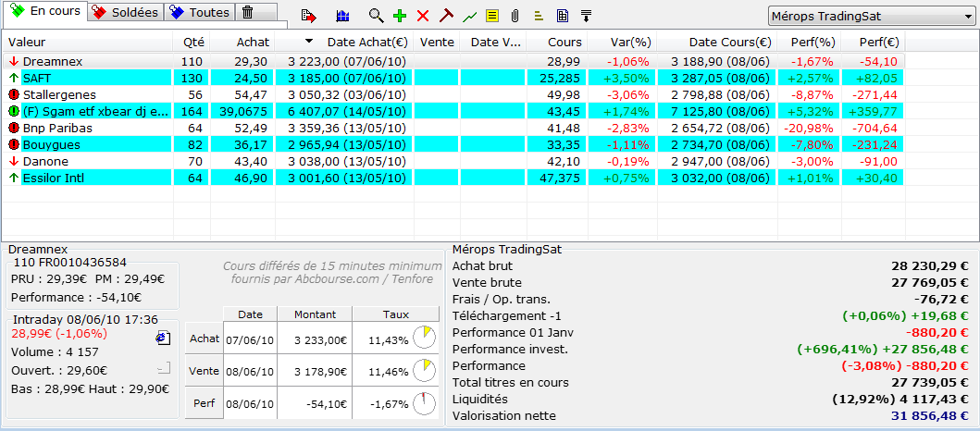
Task: Open the web page icon in the Intraday panel
Action: (163, 338)
